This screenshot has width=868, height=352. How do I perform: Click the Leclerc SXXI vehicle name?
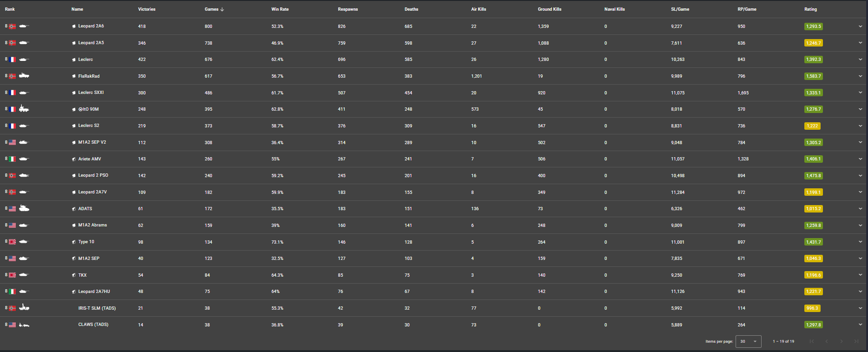click(91, 93)
